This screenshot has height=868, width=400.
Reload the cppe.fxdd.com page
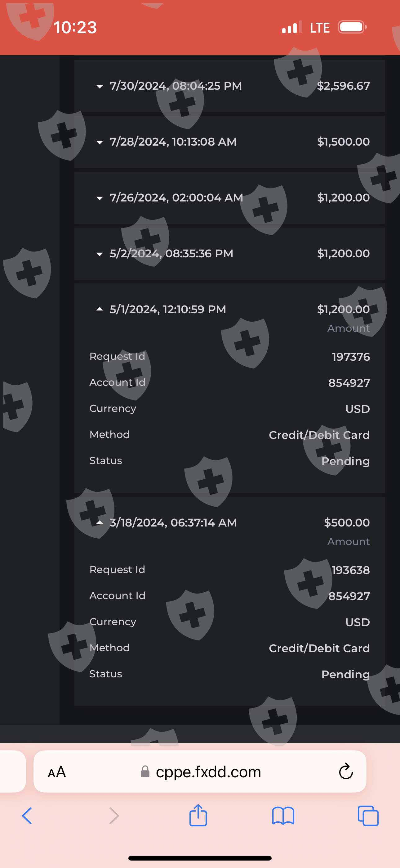pos(345,771)
